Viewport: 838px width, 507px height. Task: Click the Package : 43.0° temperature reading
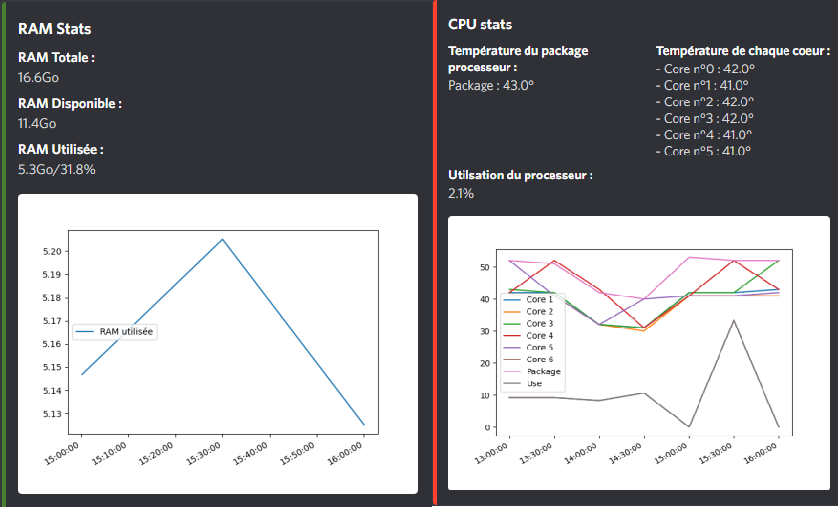[x=491, y=86]
